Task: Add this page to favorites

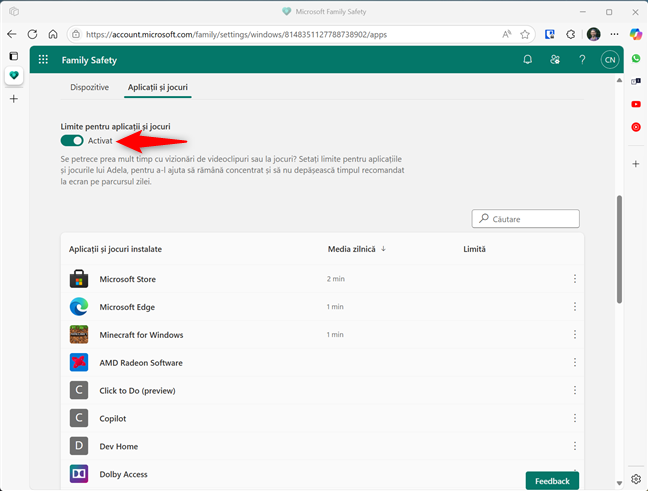Action: pos(525,34)
